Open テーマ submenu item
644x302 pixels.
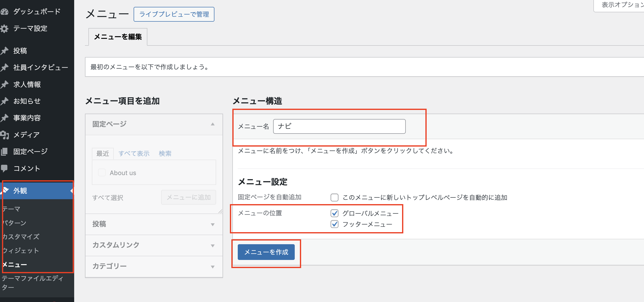pyautogui.click(x=11, y=209)
